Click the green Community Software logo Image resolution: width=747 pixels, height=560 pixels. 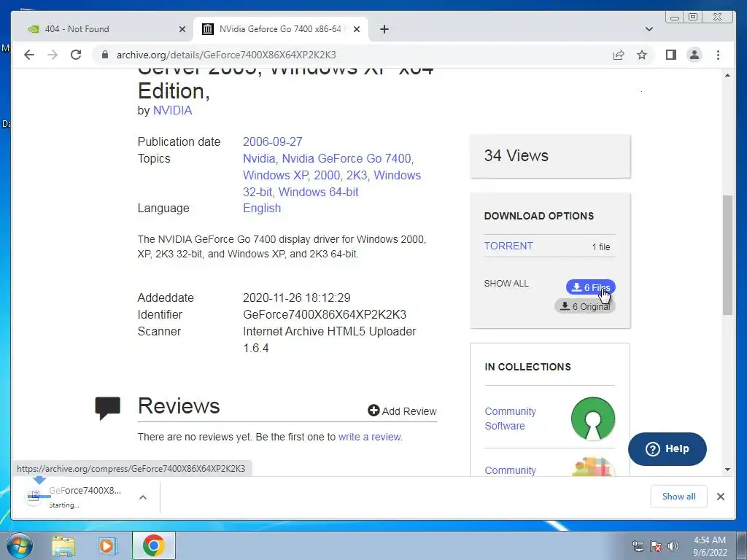tap(592, 419)
